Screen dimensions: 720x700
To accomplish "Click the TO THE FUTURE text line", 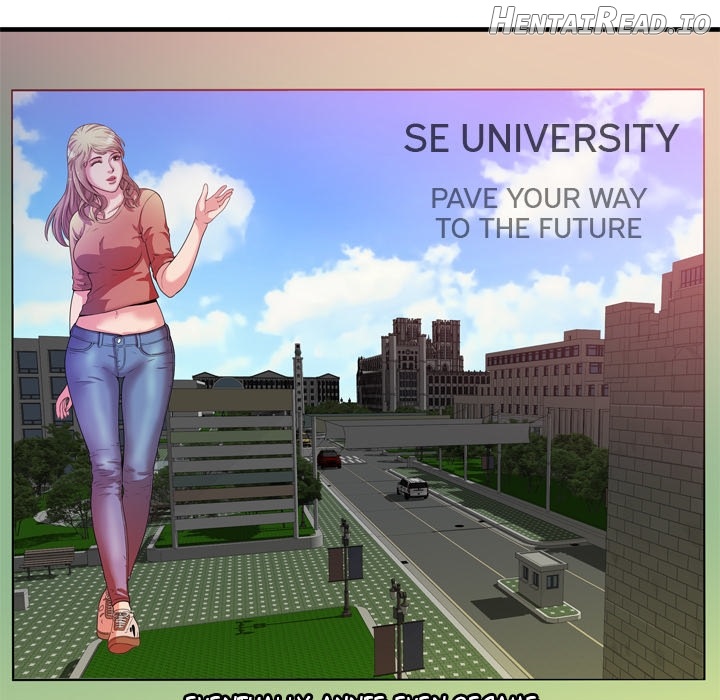I will tap(538, 228).
